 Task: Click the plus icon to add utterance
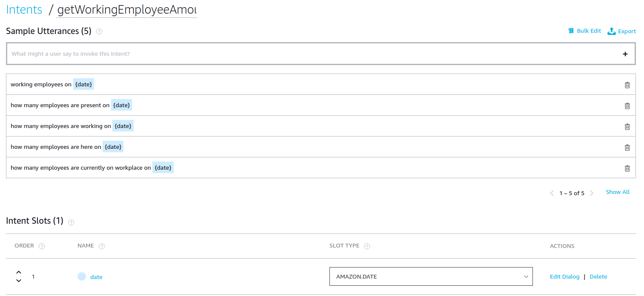pyautogui.click(x=625, y=54)
